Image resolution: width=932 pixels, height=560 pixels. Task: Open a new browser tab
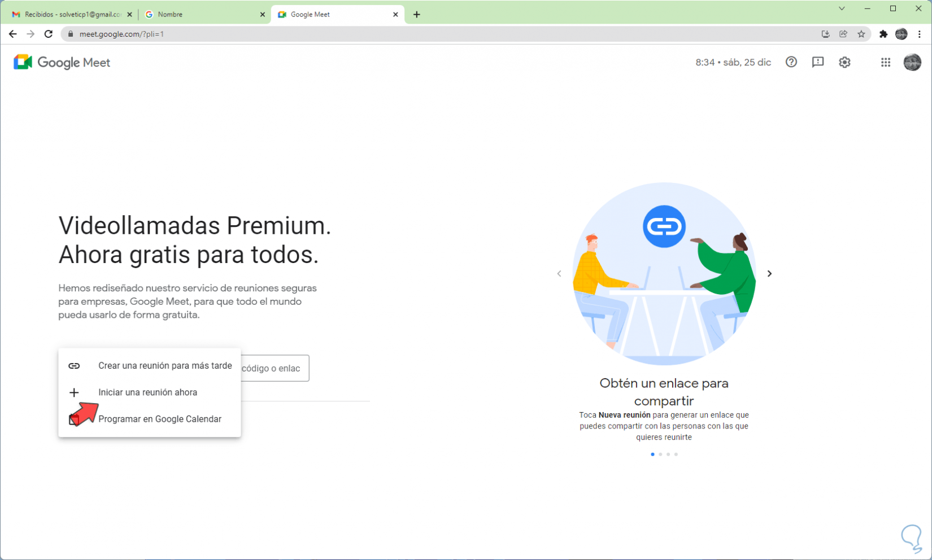(x=417, y=15)
